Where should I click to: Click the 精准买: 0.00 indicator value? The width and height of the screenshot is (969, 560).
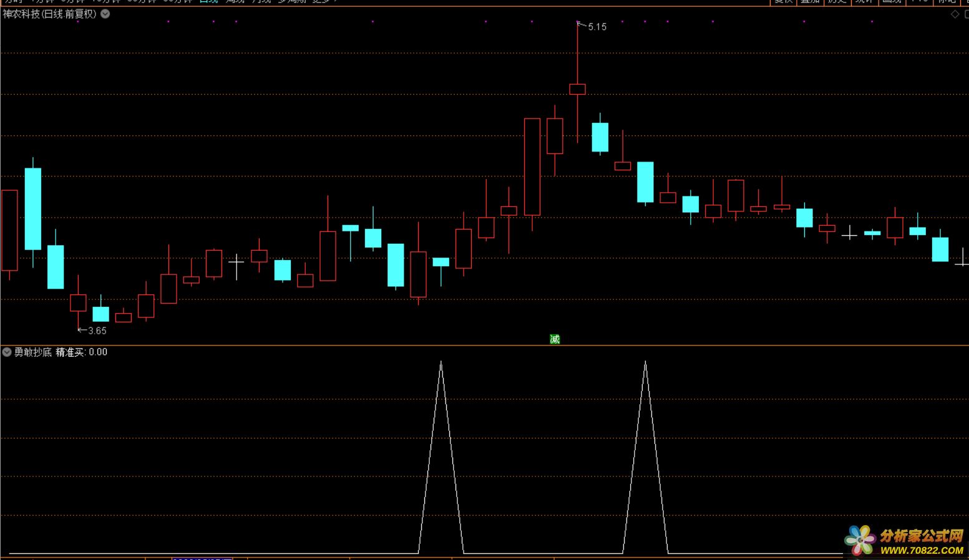82,352
